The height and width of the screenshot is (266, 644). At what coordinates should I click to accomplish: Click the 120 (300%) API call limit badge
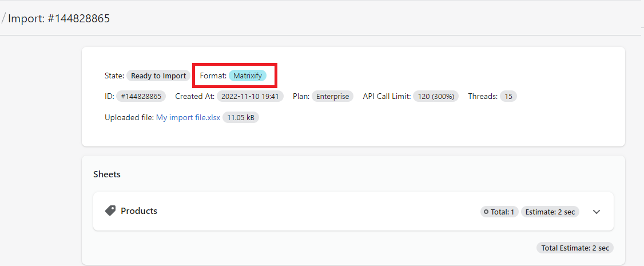(436, 96)
